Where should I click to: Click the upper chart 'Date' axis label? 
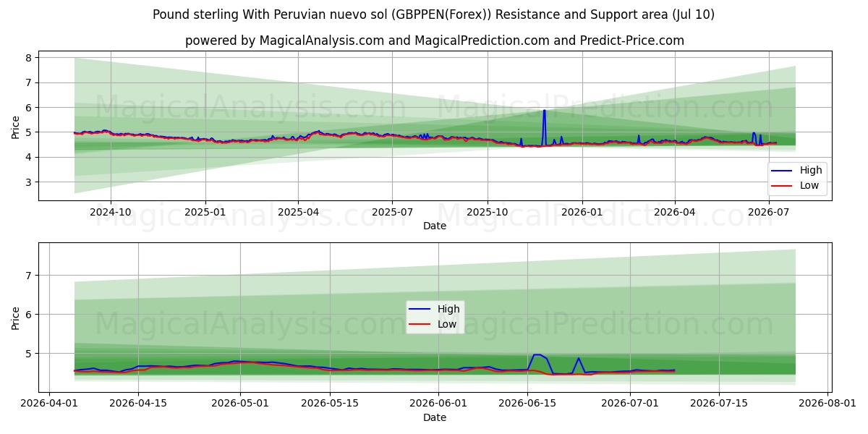tap(435, 226)
